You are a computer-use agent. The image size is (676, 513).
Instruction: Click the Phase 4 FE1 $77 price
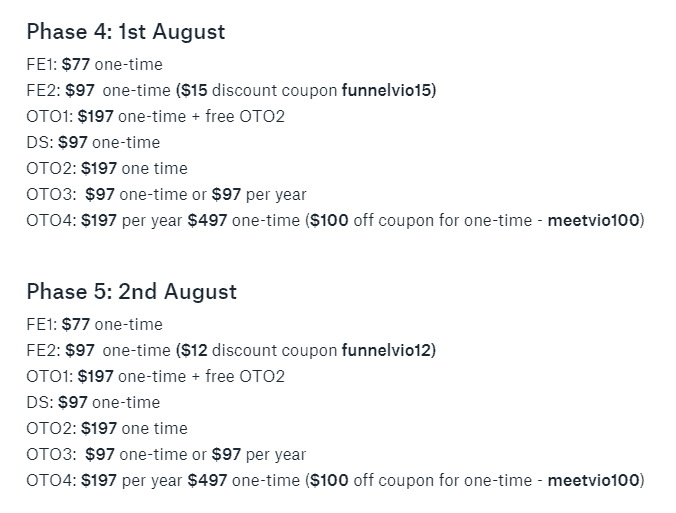click(x=76, y=65)
